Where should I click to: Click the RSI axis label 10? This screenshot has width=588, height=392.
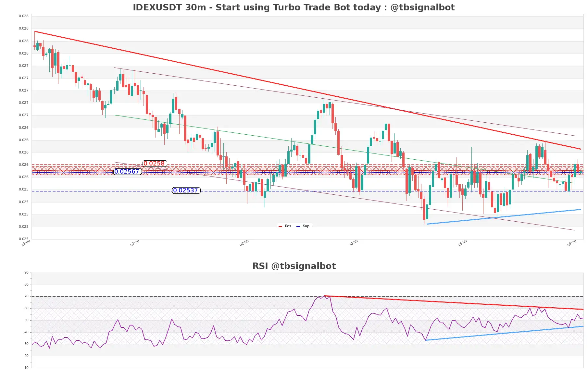pyautogui.click(x=26, y=368)
